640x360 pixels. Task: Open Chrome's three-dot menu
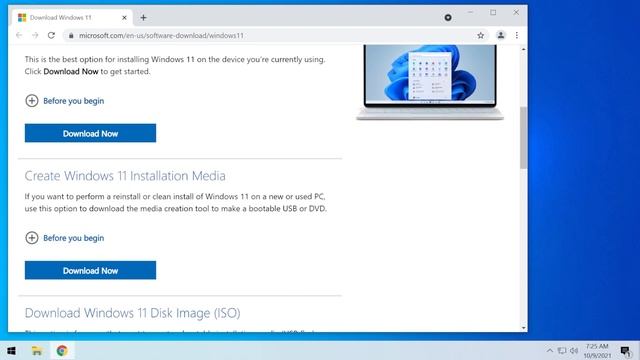click(517, 36)
